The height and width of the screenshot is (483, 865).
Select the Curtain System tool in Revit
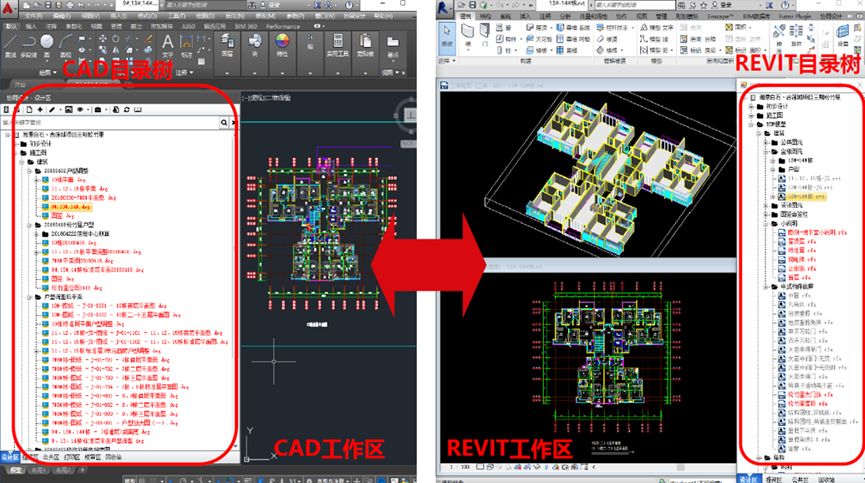coord(573,28)
